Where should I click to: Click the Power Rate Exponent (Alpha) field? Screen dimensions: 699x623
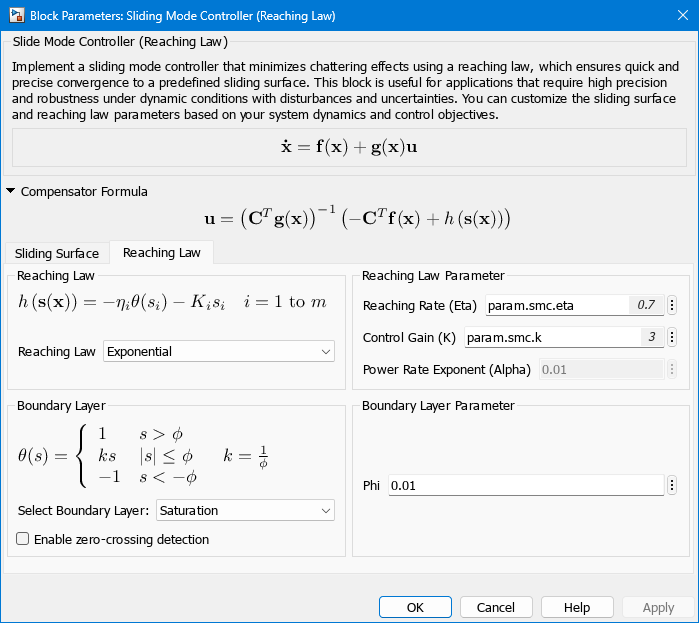(600, 370)
